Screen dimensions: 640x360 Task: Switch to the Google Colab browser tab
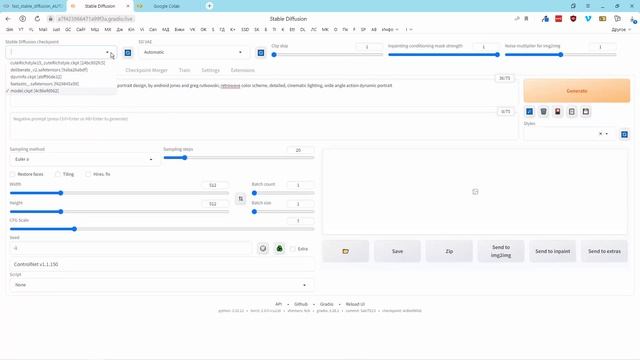click(166, 6)
